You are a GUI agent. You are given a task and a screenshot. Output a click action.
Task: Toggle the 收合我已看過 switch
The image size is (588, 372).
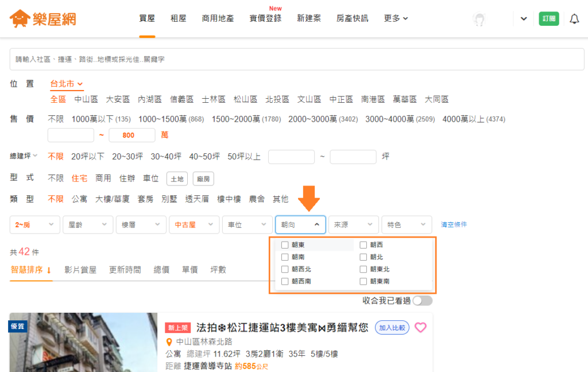pos(423,301)
